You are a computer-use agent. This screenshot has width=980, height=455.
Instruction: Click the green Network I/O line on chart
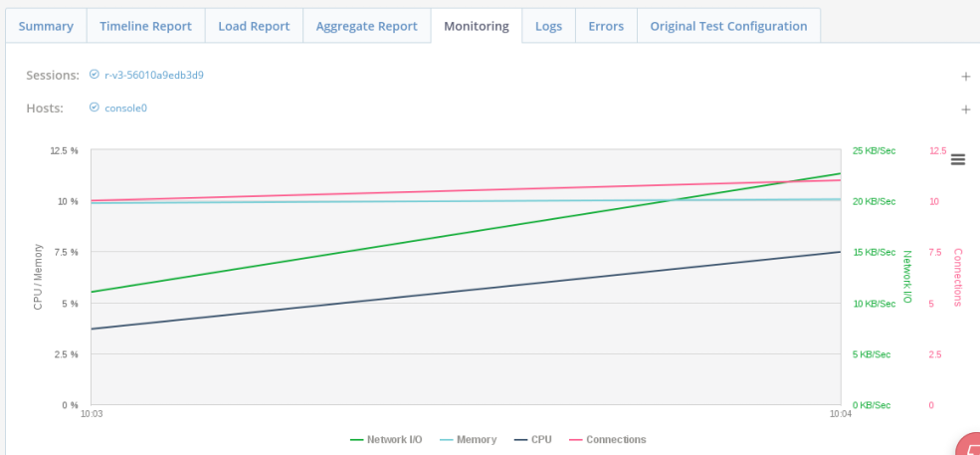pos(466,233)
